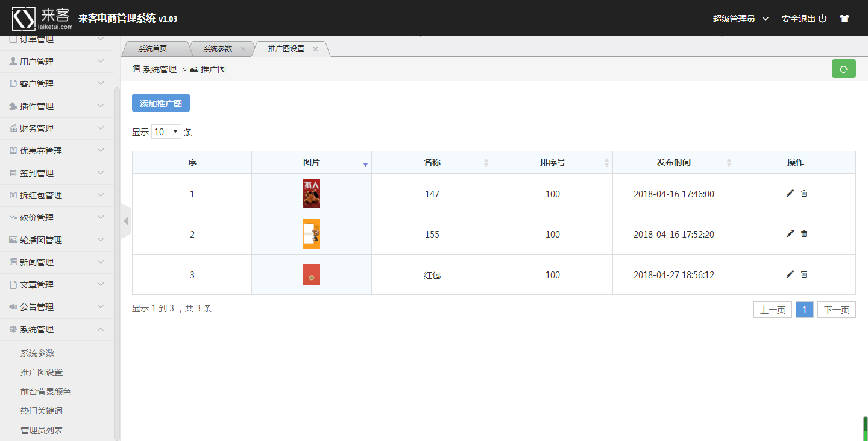Image resolution: width=868 pixels, height=441 pixels.
Task: Click the green refresh icon button
Action: pyautogui.click(x=843, y=69)
